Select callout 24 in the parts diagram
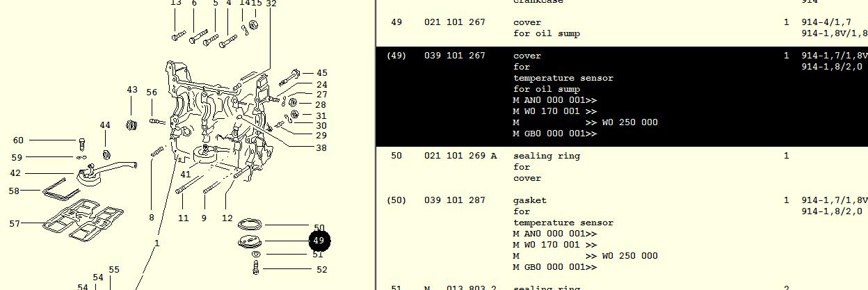This screenshot has width=868, height=290. (x=321, y=85)
